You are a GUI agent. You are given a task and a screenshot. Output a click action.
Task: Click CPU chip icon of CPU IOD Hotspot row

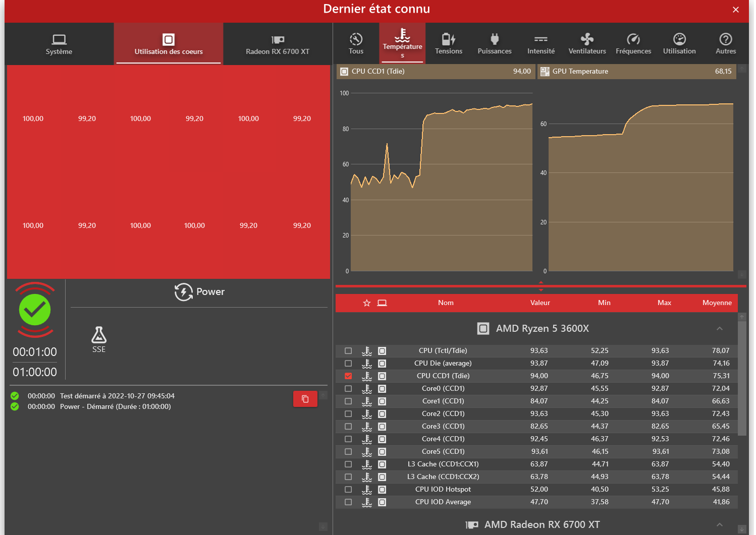coord(382,490)
